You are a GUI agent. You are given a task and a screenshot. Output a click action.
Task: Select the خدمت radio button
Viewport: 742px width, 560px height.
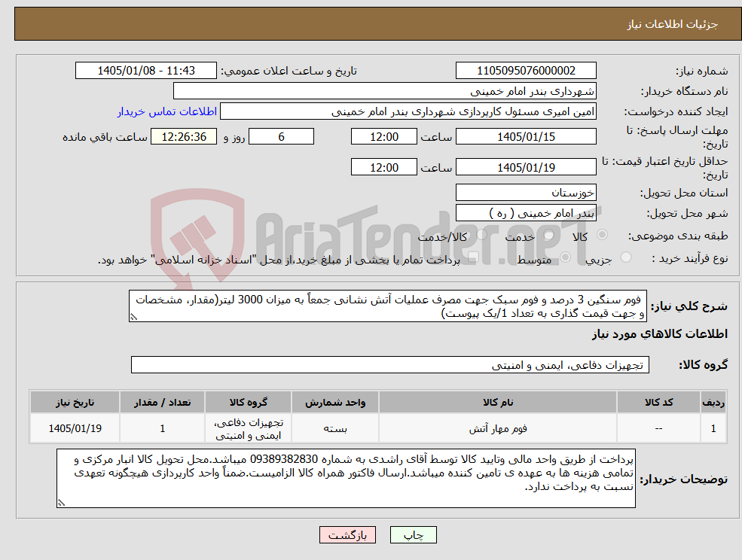548,235
